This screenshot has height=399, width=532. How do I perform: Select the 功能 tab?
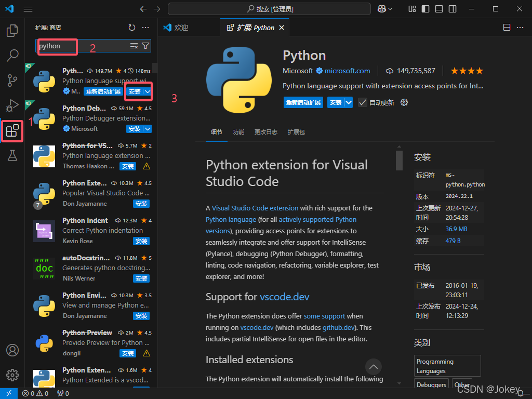pos(238,132)
